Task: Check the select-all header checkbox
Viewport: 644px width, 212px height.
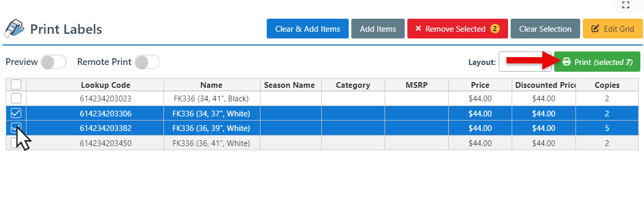Action: (16, 85)
